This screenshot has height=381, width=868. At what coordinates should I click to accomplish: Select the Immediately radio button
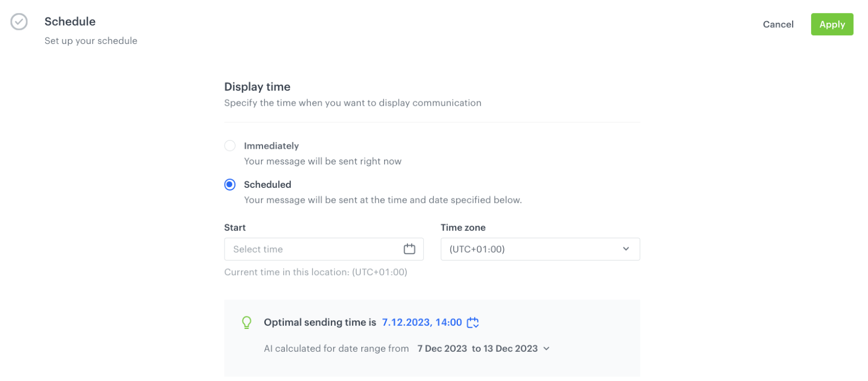(230, 145)
